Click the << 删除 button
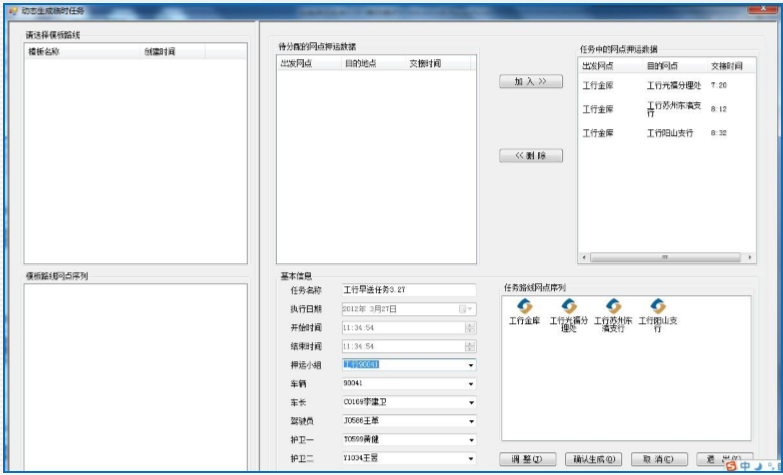This screenshot has height=475, width=783. tap(531, 156)
